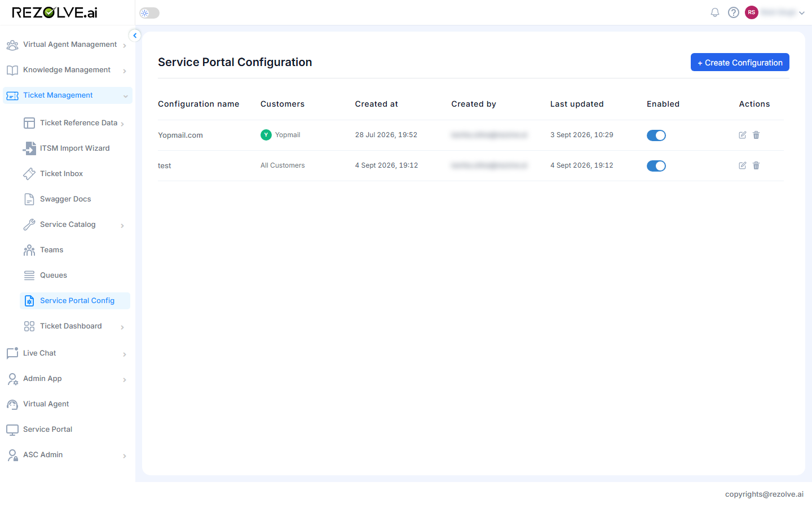Image resolution: width=812 pixels, height=508 pixels.
Task: Click the All Customers cell
Action: point(283,165)
